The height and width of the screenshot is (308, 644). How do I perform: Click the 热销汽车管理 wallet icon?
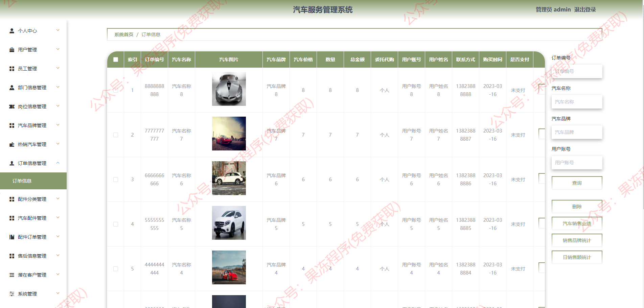tap(12, 144)
